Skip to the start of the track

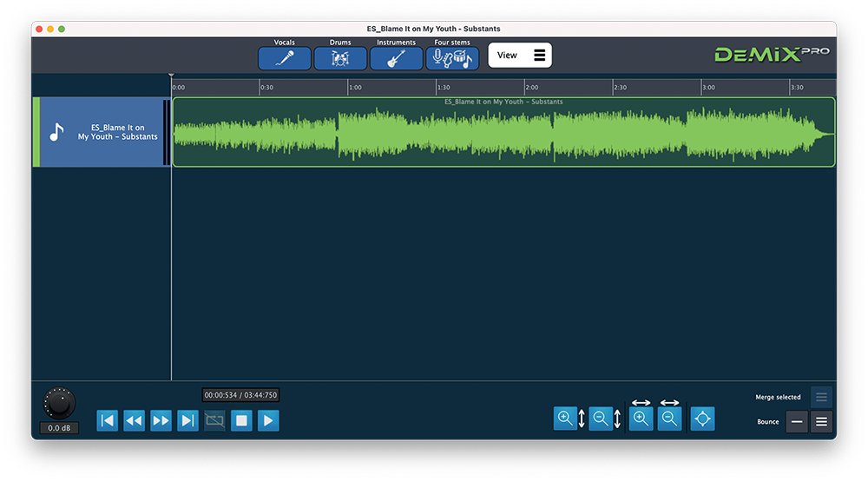[107, 421]
